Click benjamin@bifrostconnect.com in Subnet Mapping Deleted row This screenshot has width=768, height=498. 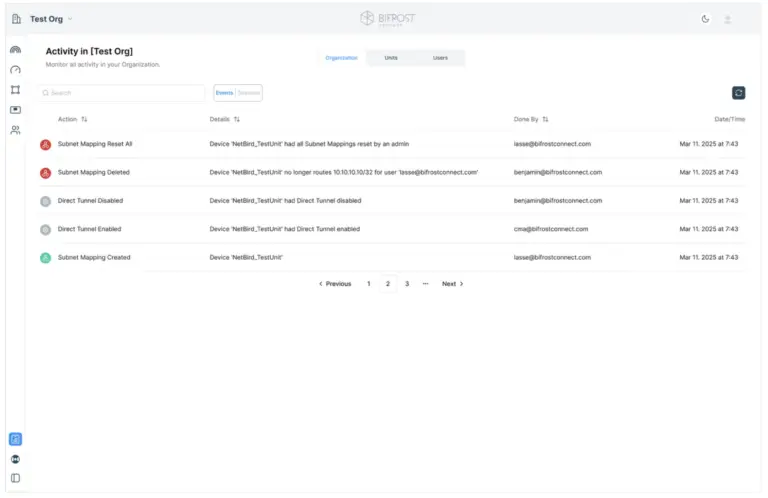[558, 172]
